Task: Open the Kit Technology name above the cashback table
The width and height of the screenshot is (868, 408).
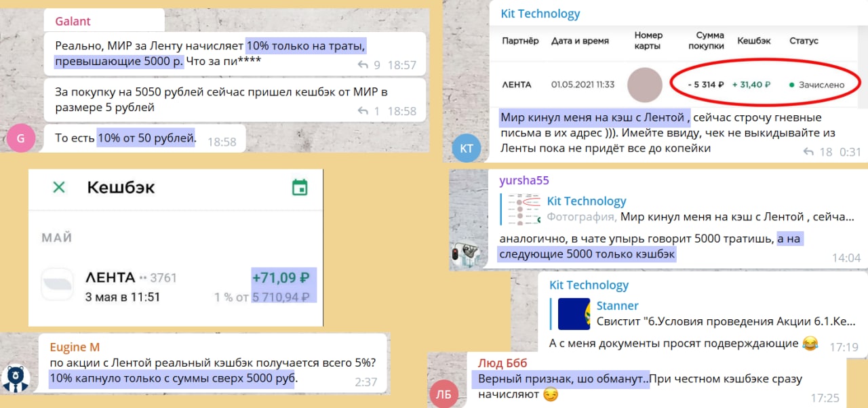Action: [540, 14]
